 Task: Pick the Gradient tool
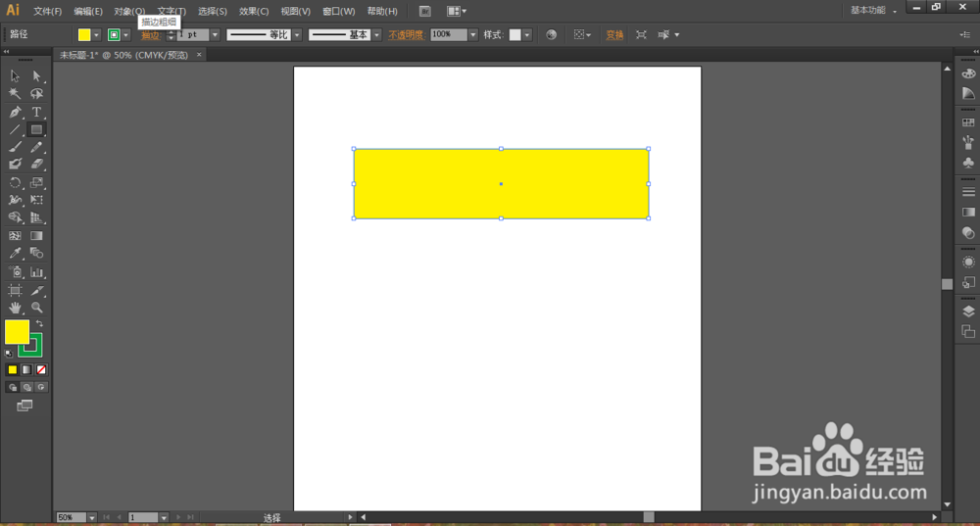[x=37, y=235]
